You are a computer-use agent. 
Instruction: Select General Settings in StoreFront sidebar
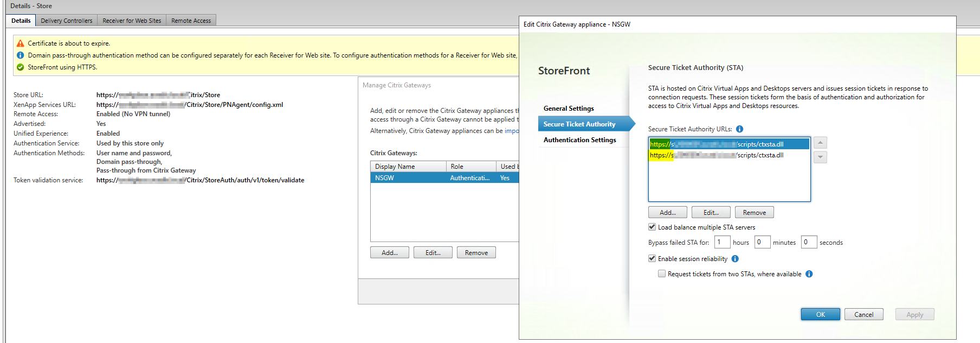point(569,109)
